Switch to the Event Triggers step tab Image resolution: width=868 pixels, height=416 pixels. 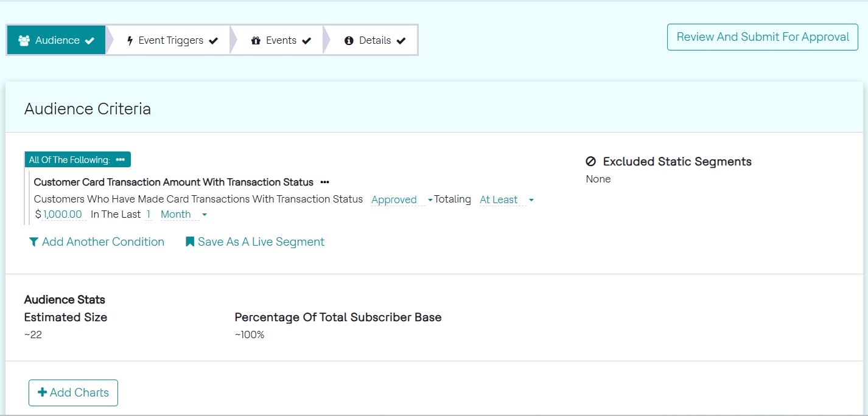[171, 41]
